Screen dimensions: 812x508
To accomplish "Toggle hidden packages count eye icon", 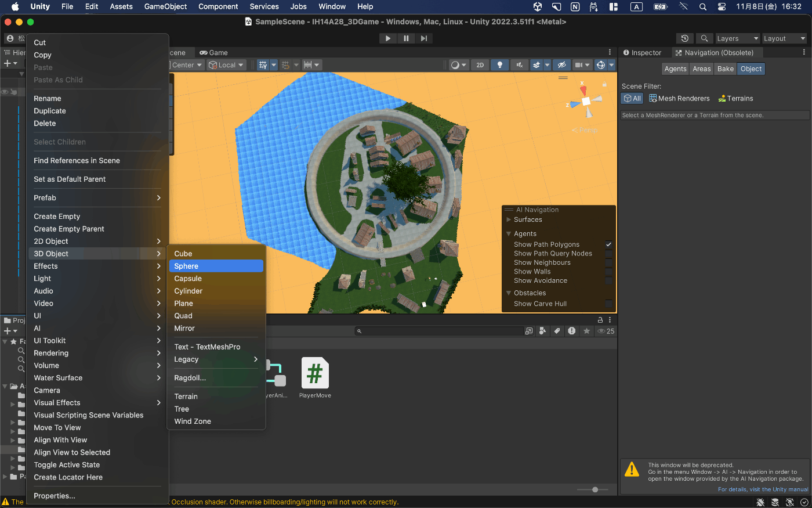I will pos(606,331).
